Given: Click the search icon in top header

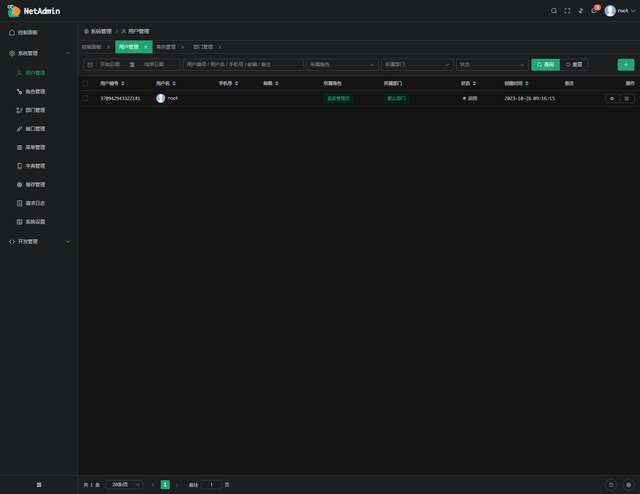Looking at the screenshot, I should click(554, 10).
